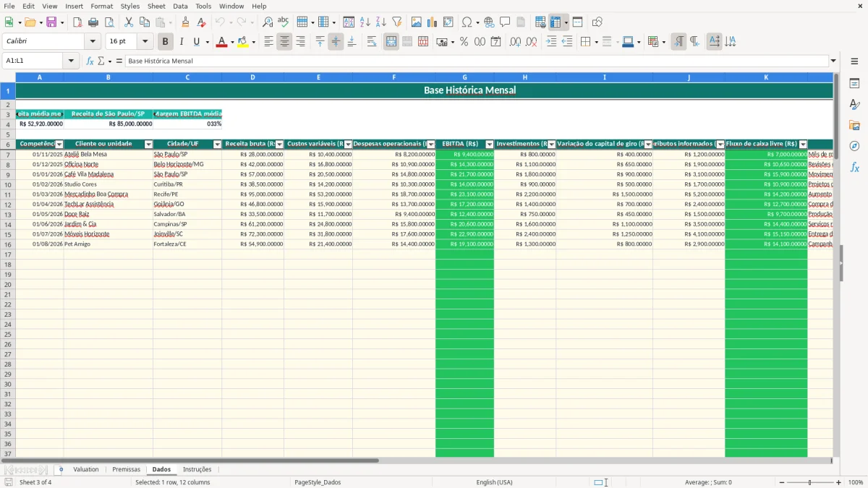The width and height of the screenshot is (868, 488).
Task: Open the sidebar Properties panel icon
Action: coord(854,84)
